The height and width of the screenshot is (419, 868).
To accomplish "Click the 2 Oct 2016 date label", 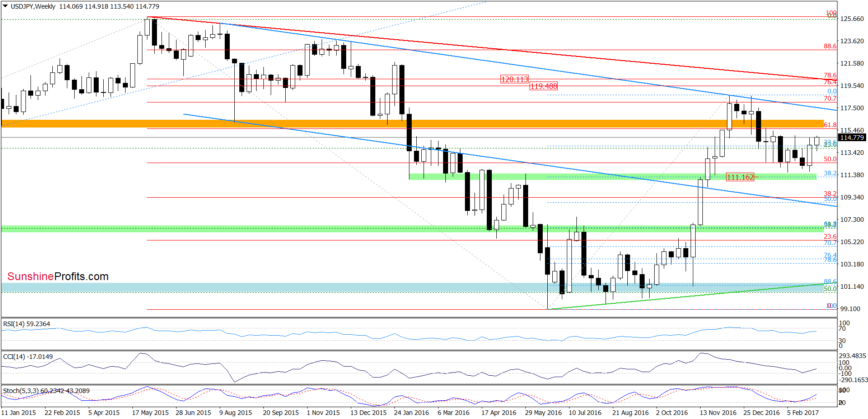I will coord(672,413).
